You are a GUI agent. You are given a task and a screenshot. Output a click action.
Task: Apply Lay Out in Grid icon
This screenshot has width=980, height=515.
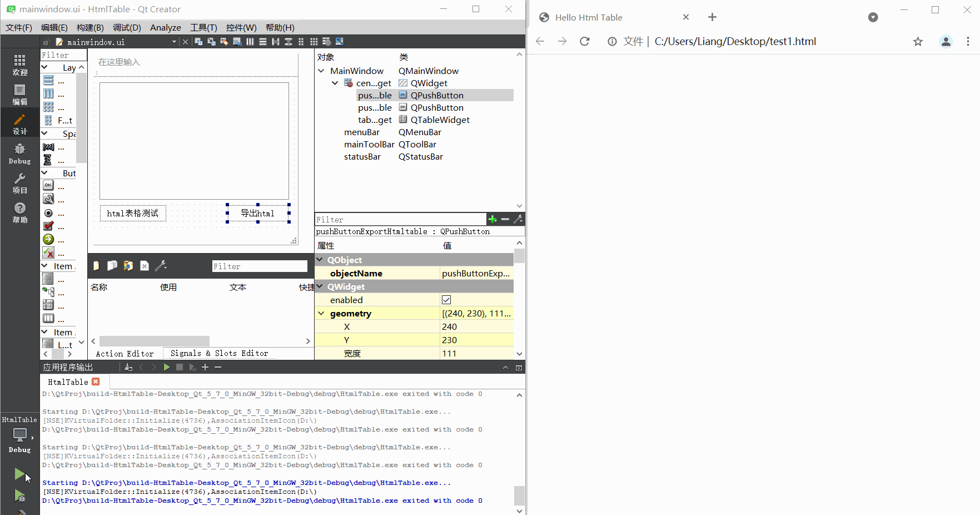(314, 42)
